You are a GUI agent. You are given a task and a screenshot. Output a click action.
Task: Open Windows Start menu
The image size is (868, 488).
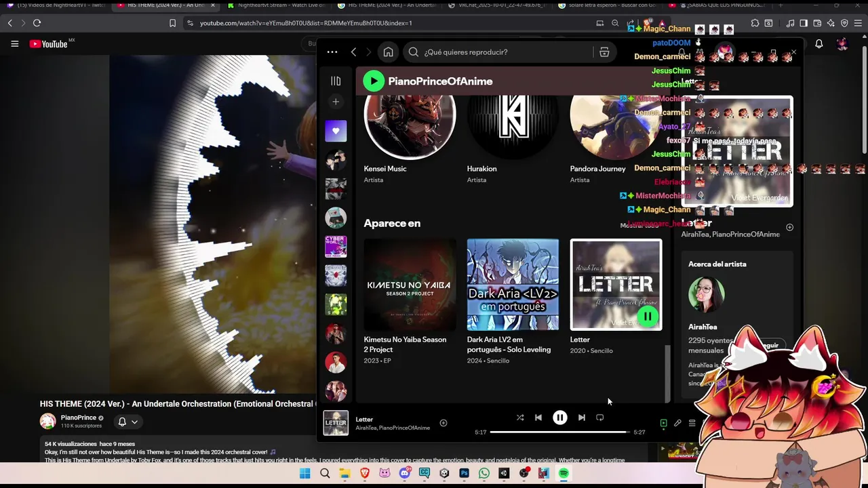[305, 474]
